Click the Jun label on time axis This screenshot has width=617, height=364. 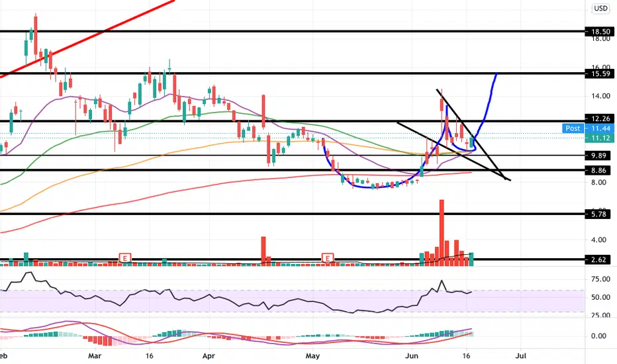coord(412,356)
